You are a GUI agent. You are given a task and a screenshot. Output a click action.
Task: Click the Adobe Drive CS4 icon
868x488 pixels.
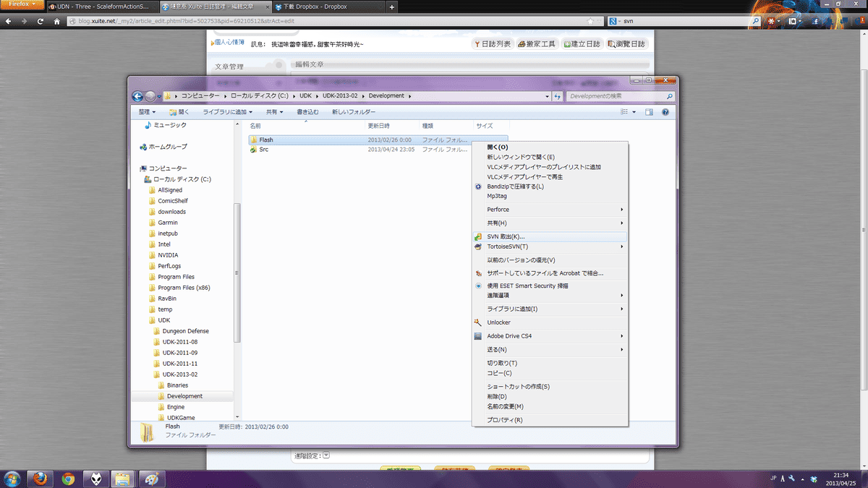(477, 336)
